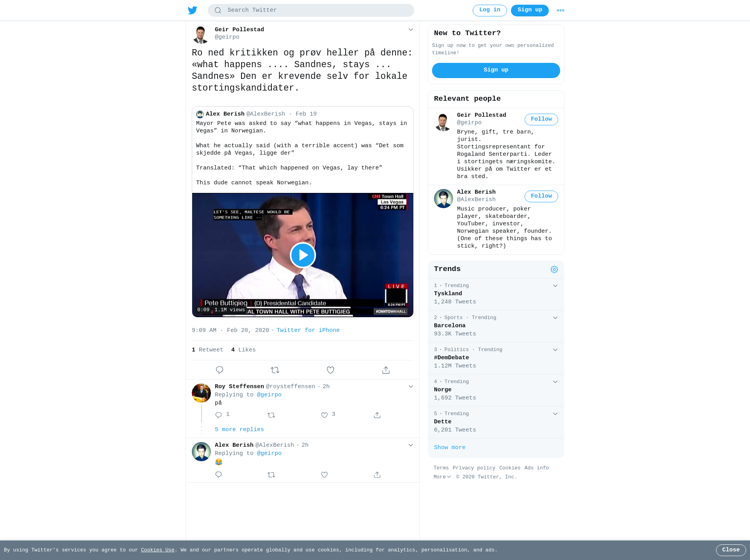Click the header Sign up button
This screenshot has height=560, width=750.
pos(530,11)
